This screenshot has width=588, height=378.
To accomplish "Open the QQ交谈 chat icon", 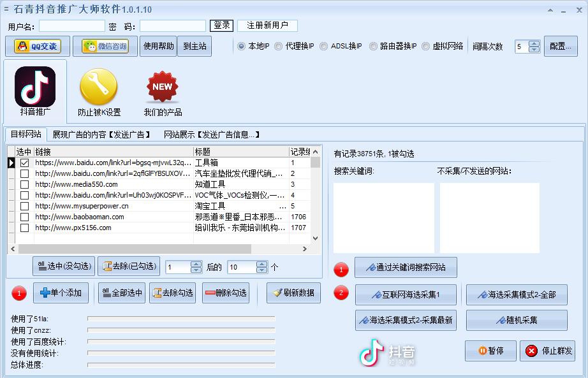I will pyautogui.click(x=38, y=46).
